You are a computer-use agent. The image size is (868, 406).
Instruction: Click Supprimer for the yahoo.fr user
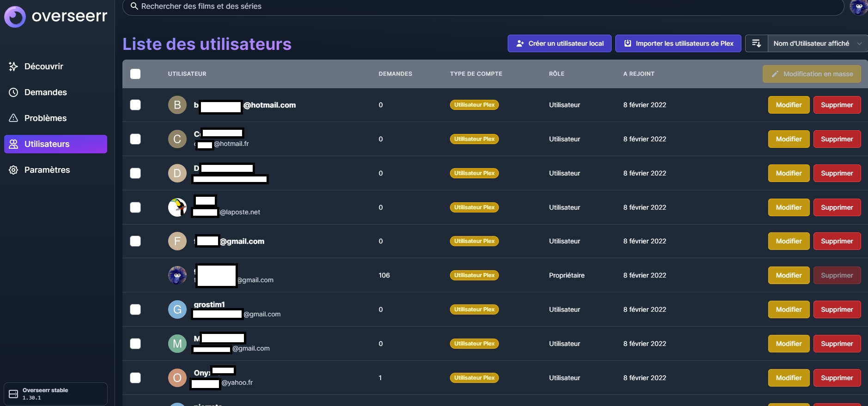(x=837, y=378)
